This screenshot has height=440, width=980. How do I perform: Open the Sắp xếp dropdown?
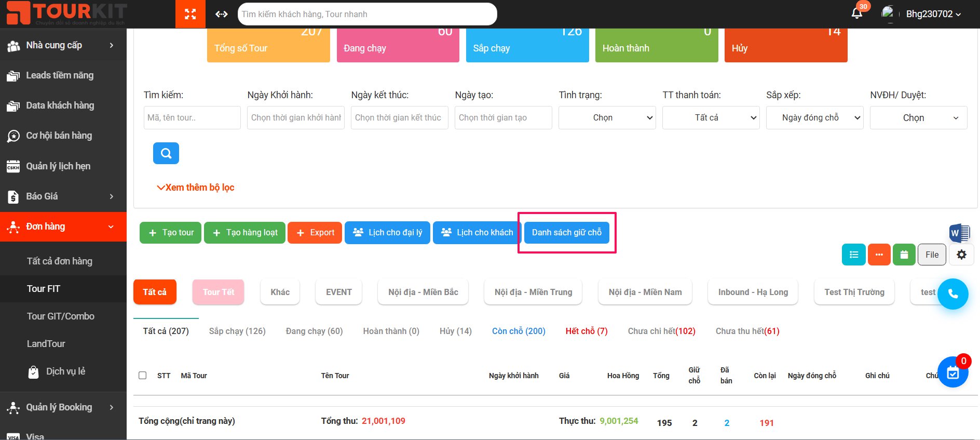[x=815, y=117]
